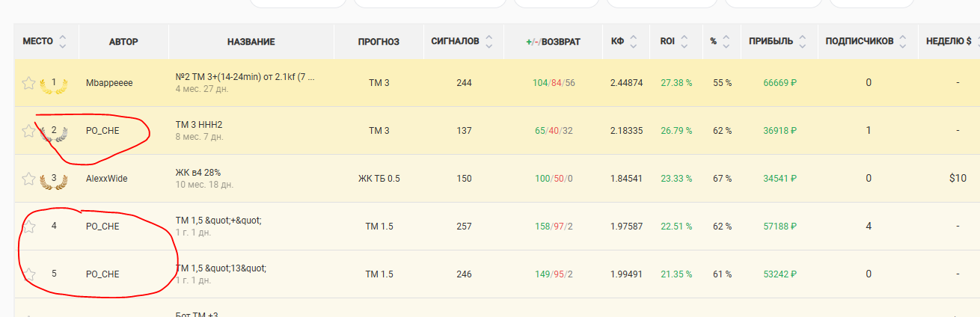Star the rank 4 PO_CHE row
980x317 pixels.
28,227
